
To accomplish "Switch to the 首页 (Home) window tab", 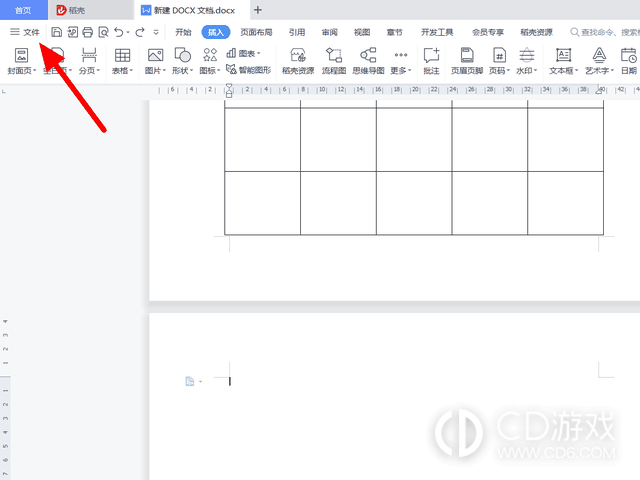I will click(x=23, y=10).
